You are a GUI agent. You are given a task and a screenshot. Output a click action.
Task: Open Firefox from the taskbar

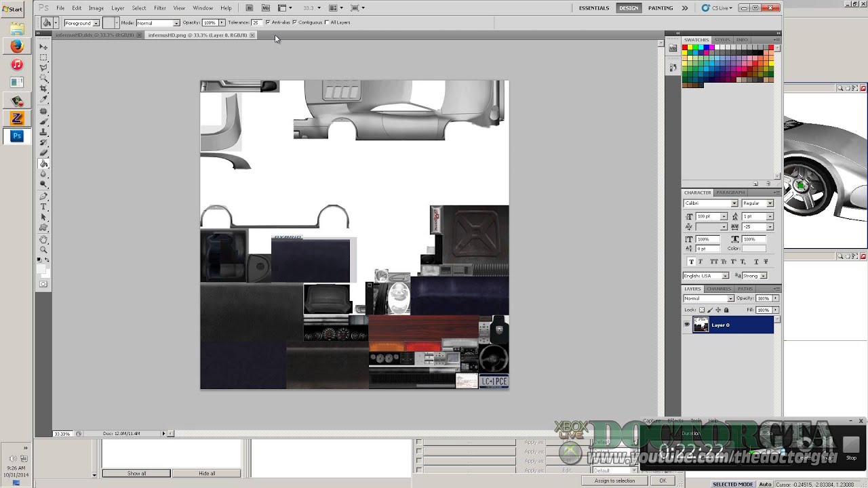[17, 46]
